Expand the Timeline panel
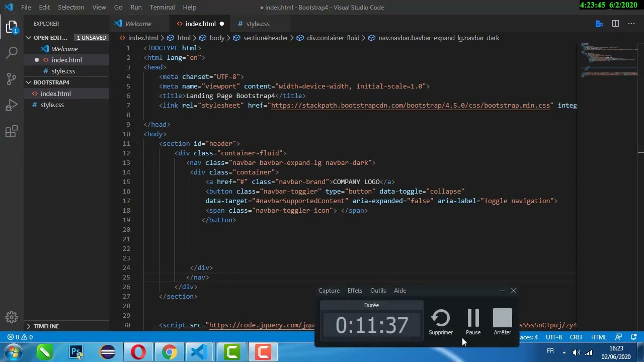 click(x=29, y=326)
